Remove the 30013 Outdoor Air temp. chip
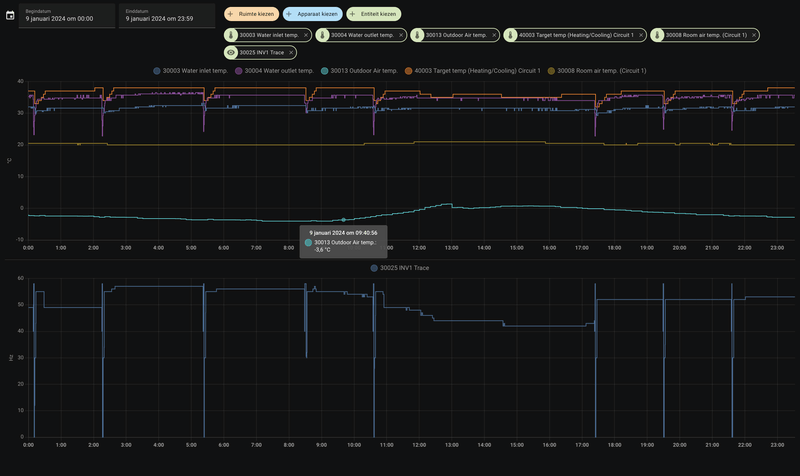The height and width of the screenshot is (476, 800). click(494, 35)
